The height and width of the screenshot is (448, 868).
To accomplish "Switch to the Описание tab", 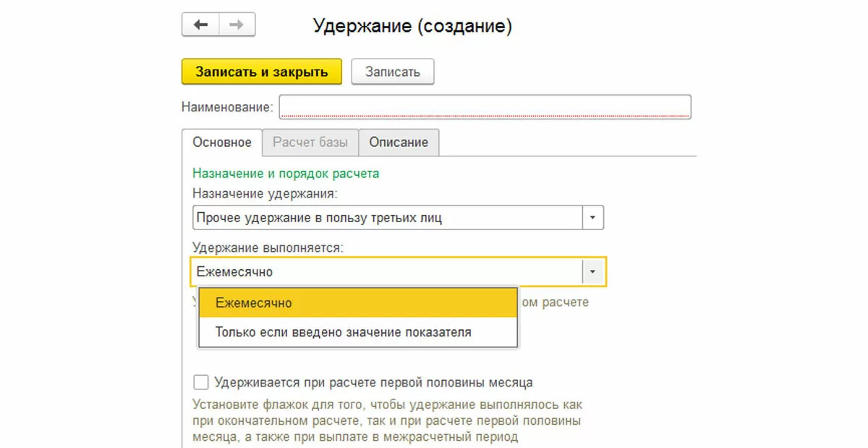I will 399,142.
